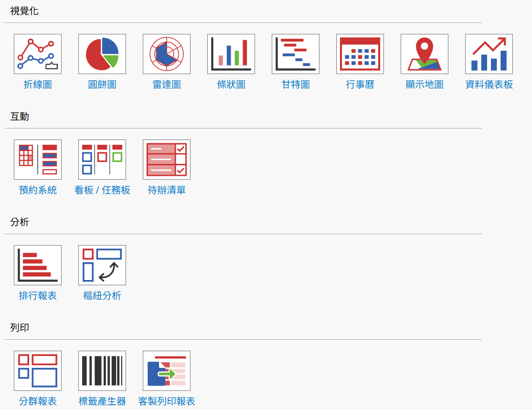Click the 排行報表 ranking report icon
Image resolution: width=532 pixels, height=409 pixels.
(x=38, y=265)
